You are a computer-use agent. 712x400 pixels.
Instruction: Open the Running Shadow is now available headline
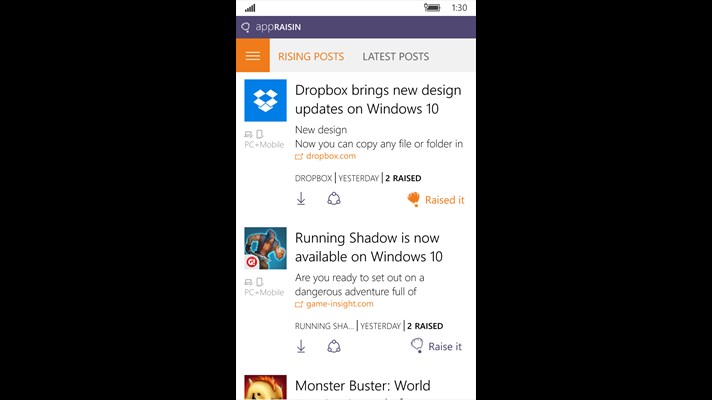click(x=369, y=247)
